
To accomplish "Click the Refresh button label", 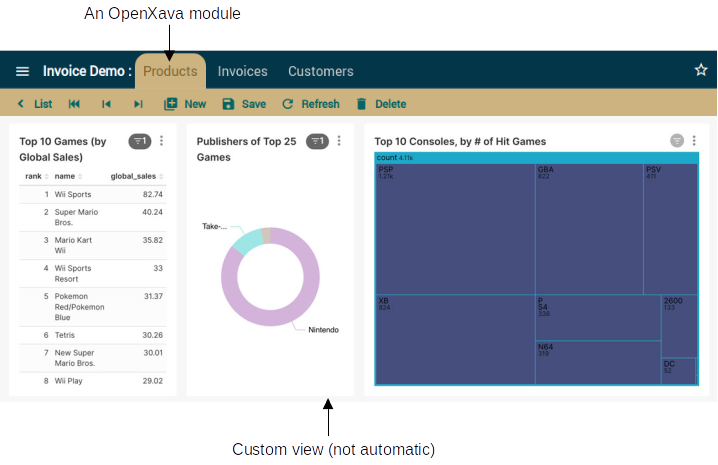I will click(x=320, y=104).
